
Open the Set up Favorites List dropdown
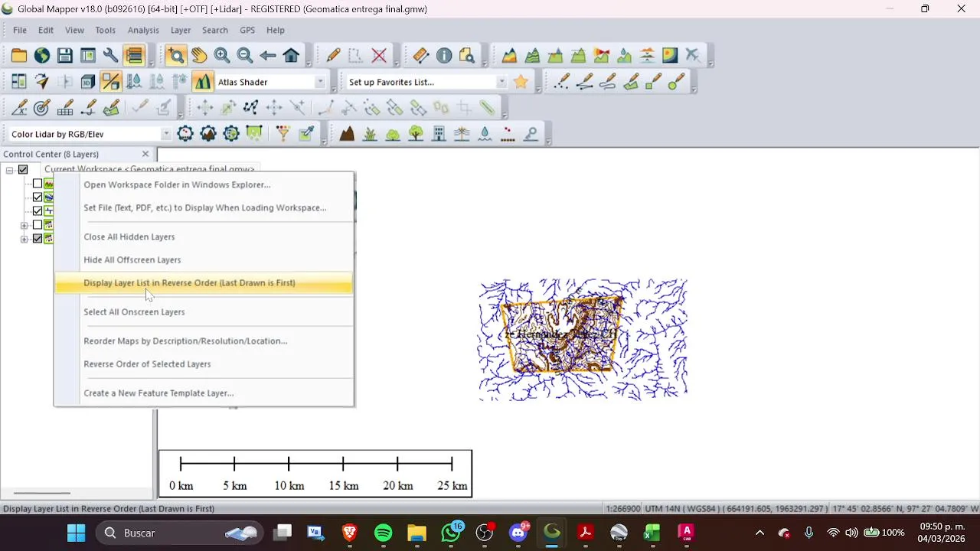pyautogui.click(x=501, y=82)
